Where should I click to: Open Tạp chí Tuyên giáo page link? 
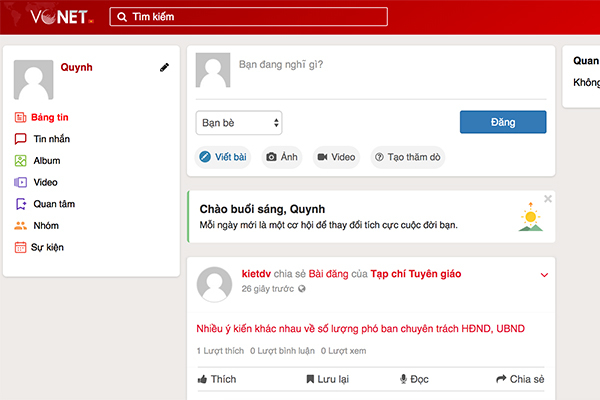[415, 273]
